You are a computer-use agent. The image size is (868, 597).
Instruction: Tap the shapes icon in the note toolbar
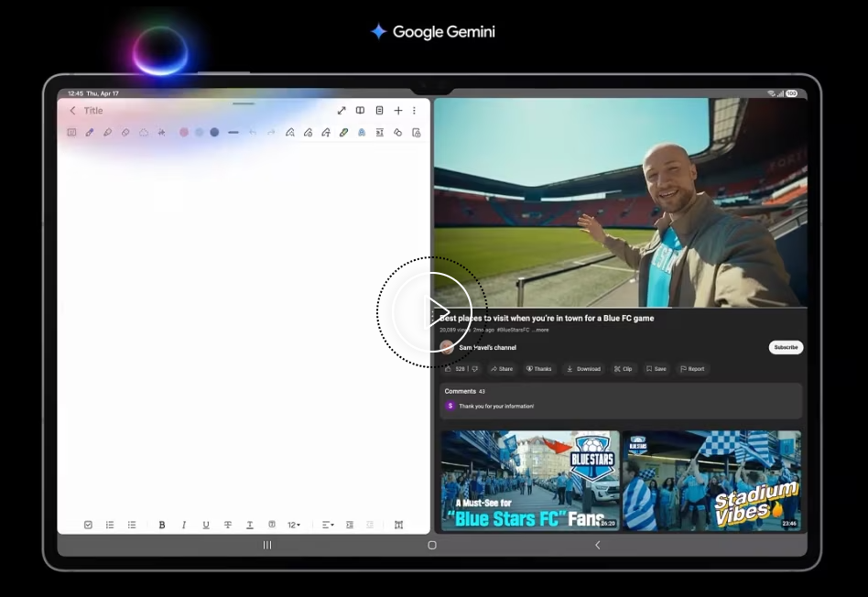(397, 133)
